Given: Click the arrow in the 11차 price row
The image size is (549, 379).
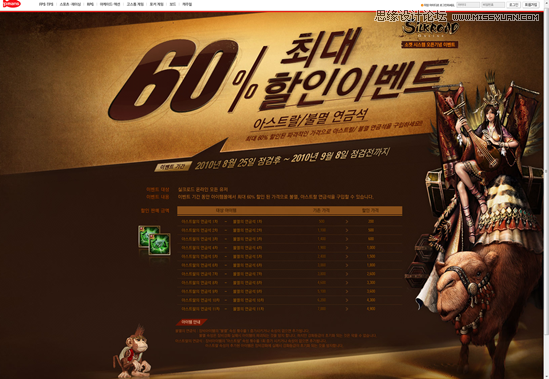Looking at the screenshot, I should click(x=347, y=309).
